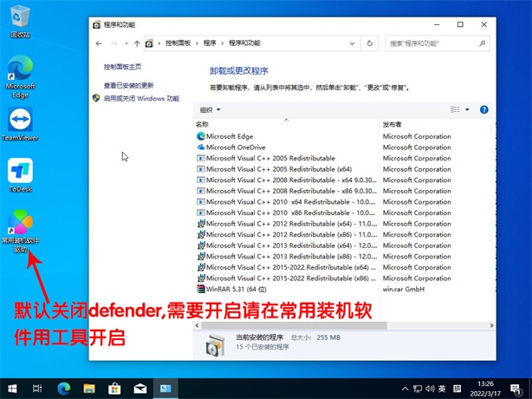Open the Recycle Bin desktop icon
Viewport: 532px width, 399px height.
pos(20,21)
